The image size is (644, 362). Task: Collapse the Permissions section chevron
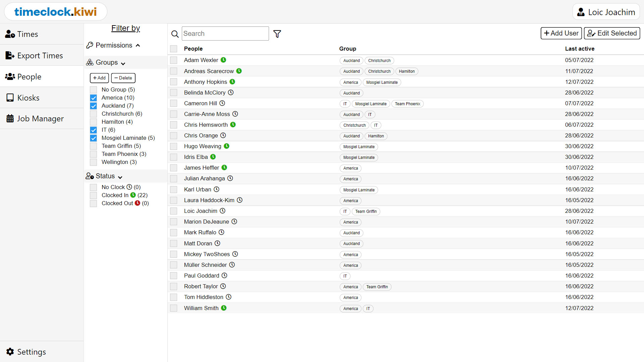click(x=138, y=45)
